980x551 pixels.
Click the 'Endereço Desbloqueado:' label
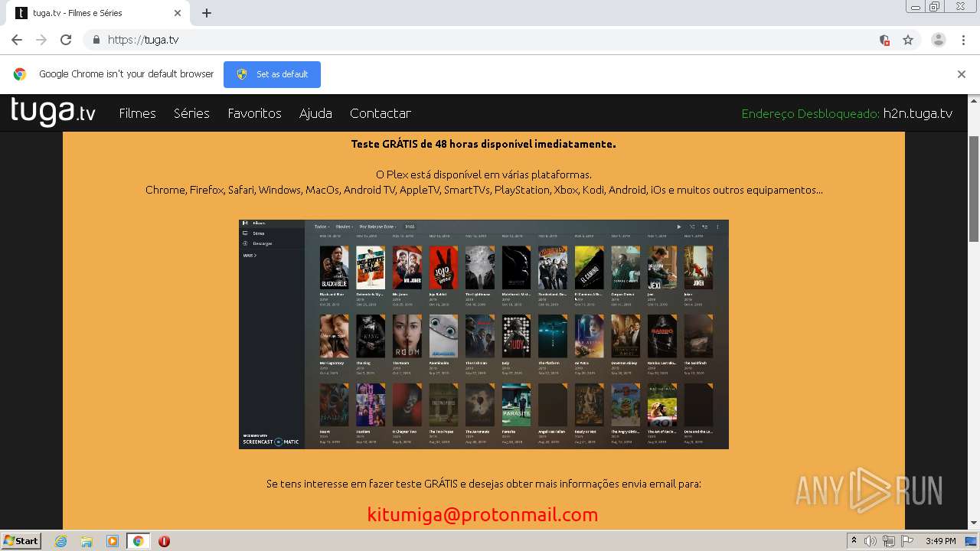[x=811, y=113]
